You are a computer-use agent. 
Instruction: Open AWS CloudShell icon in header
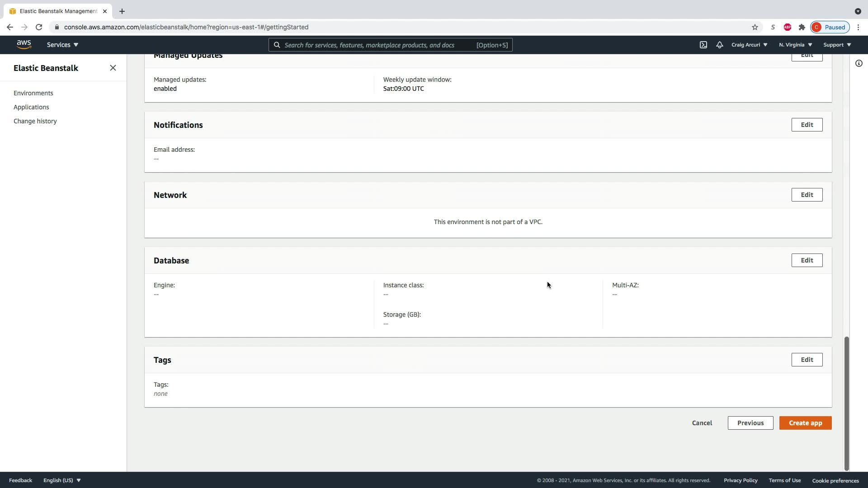(x=703, y=45)
